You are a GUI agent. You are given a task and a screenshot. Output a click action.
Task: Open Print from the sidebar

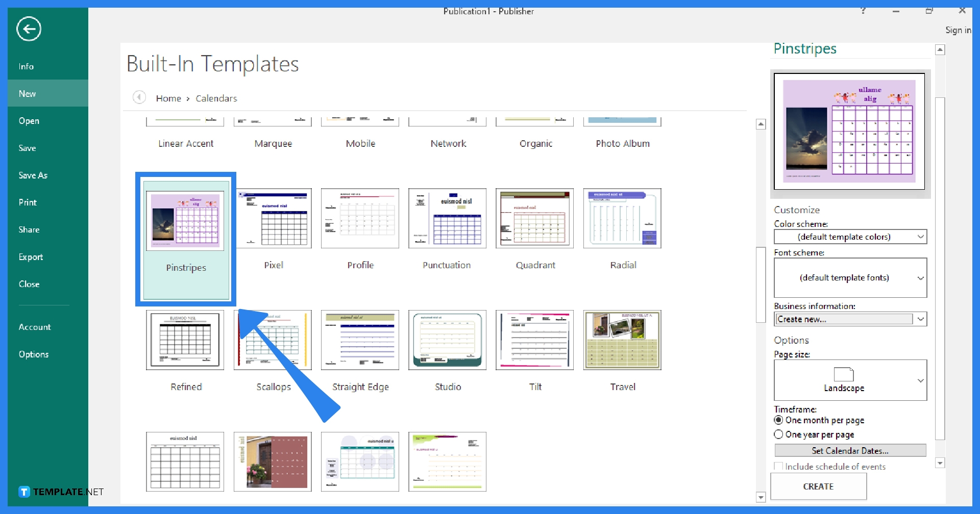28,202
